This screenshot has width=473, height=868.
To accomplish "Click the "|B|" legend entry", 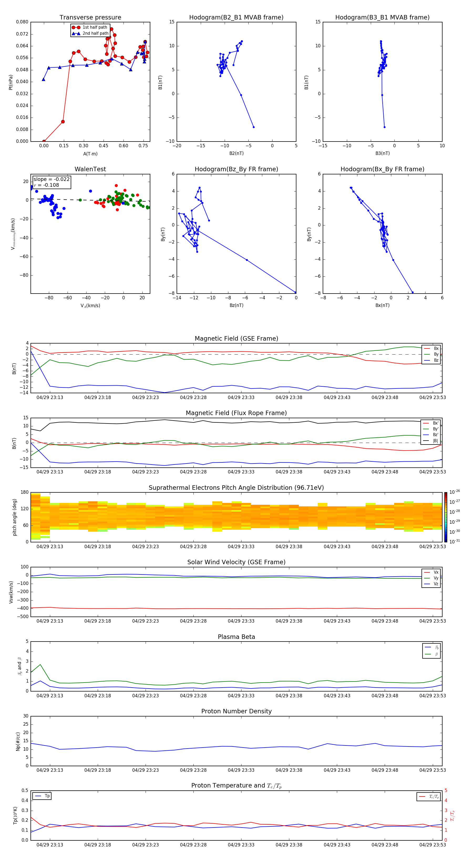I will click(x=431, y=441).
